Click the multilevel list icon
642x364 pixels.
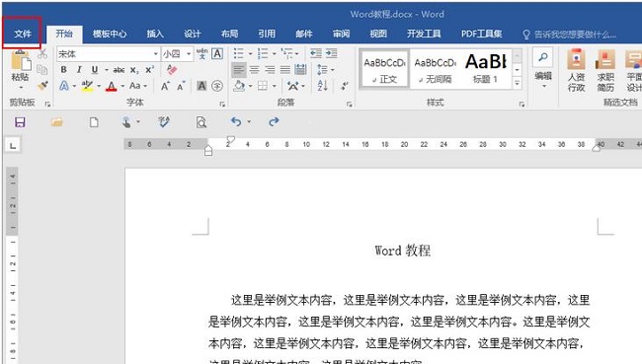(287, 53)
